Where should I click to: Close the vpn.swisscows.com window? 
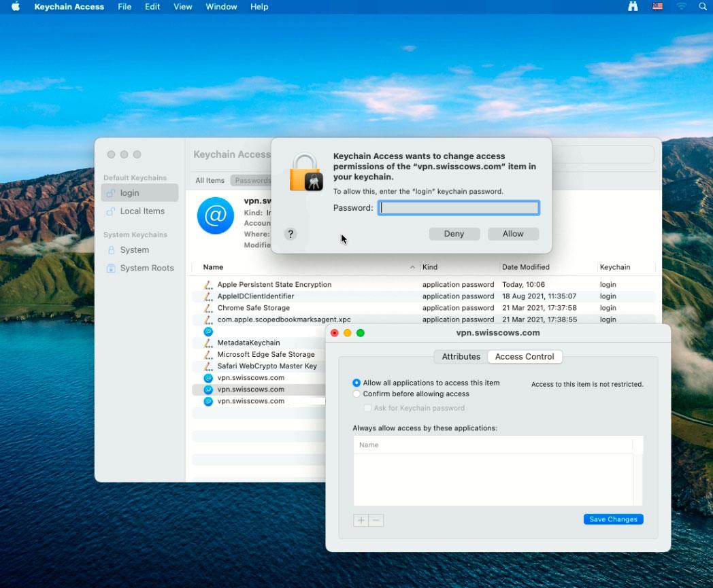(x=335, y=333)
